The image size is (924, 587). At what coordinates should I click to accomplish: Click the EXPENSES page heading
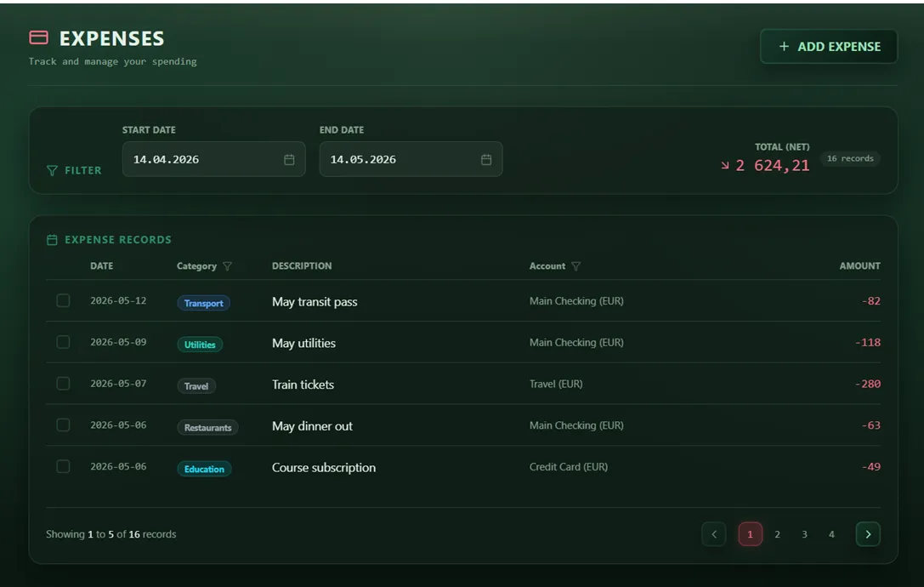(x=111, y=38)
